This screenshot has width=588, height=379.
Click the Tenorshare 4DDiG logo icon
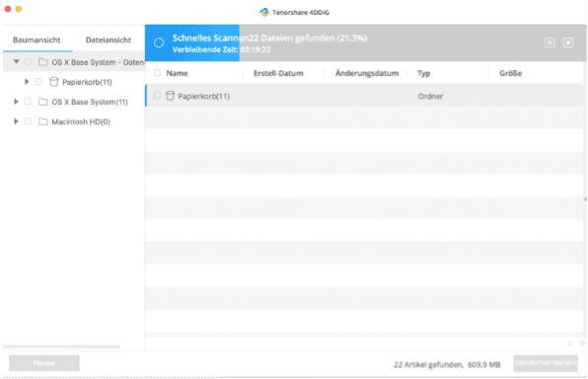(x=264, y=13)
